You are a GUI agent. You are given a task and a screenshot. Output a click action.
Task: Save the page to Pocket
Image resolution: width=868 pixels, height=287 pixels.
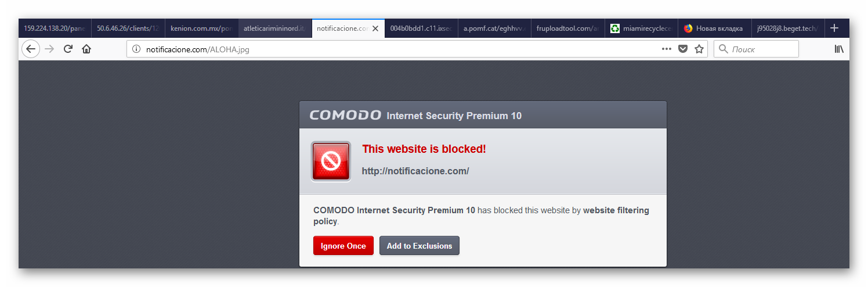point(683,49)
